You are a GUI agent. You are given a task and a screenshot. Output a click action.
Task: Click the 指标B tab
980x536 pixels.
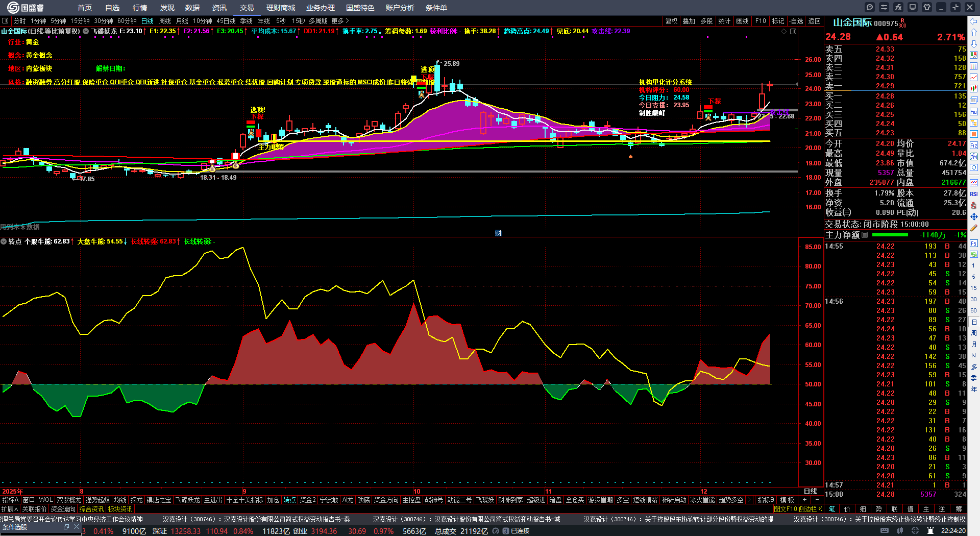[x=766, y=500]
